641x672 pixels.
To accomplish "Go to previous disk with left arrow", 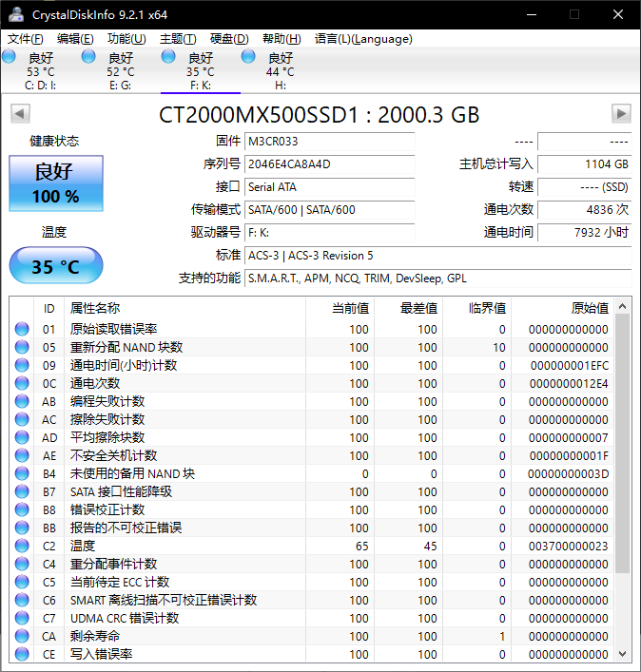I will [x=20, y=113].
